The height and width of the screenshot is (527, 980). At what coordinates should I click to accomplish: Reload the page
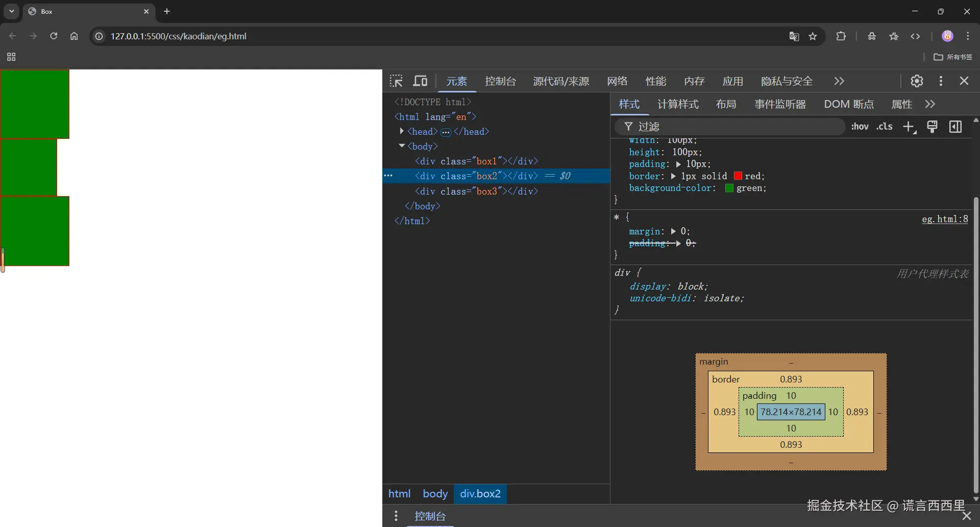[x=54, y=36]
